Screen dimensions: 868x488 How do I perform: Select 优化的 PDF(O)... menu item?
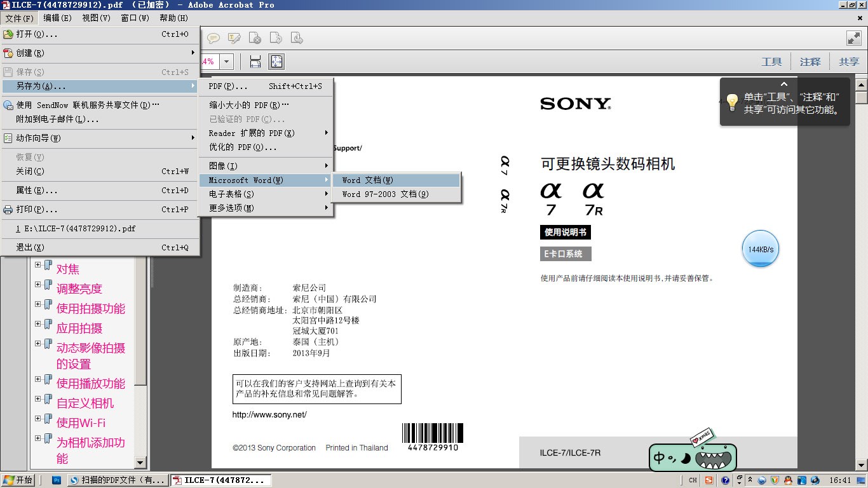(x=266, y=147)
